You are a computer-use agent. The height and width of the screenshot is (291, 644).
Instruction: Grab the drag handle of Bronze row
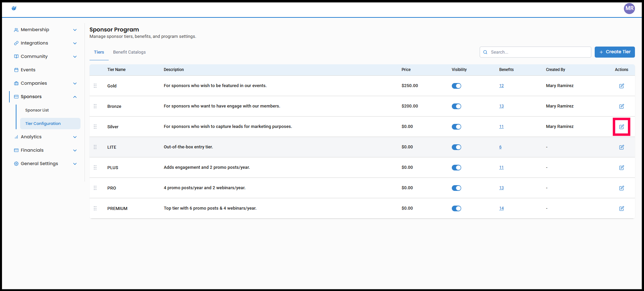click(95, 106)
